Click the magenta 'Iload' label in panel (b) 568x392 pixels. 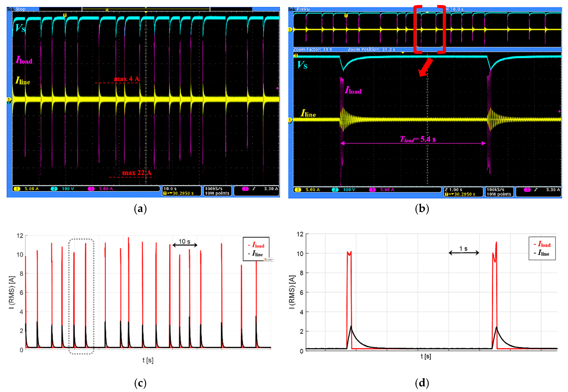click(x=353, y=90)
